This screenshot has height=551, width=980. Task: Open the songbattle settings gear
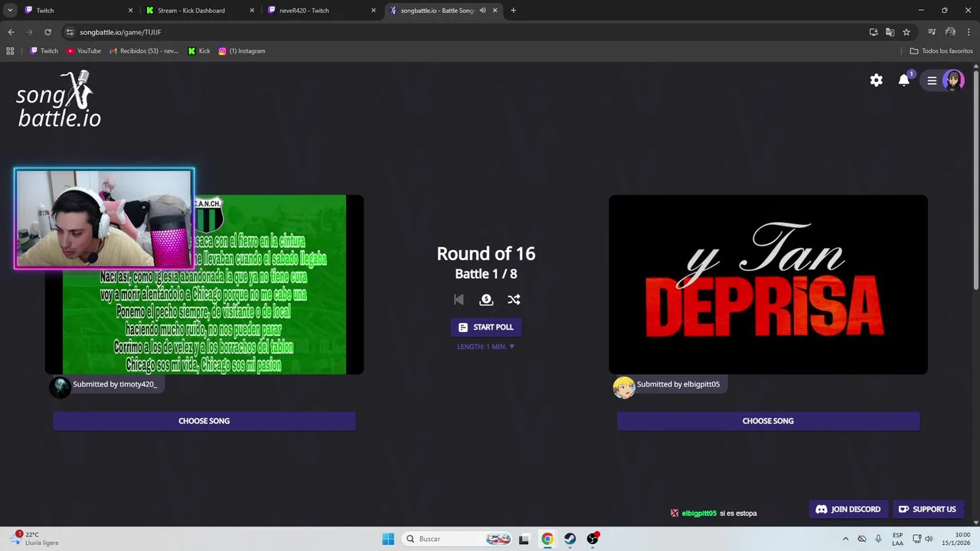tap(876, 80)
